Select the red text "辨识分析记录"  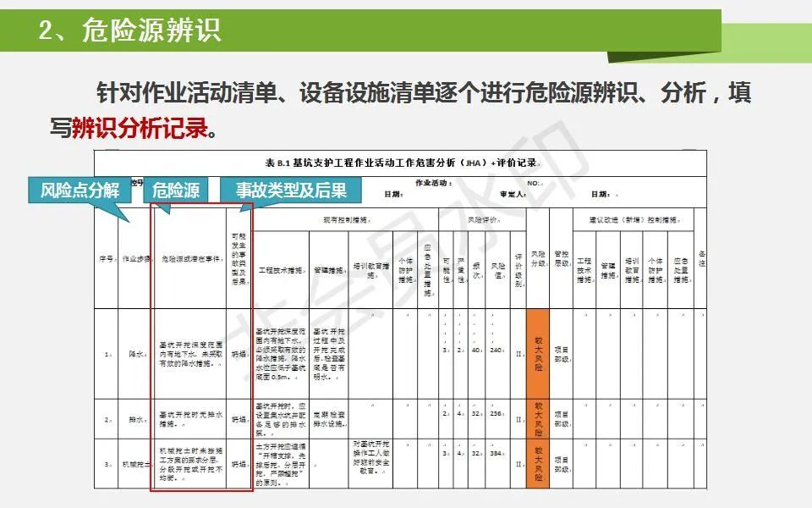[x=140, y=128]
